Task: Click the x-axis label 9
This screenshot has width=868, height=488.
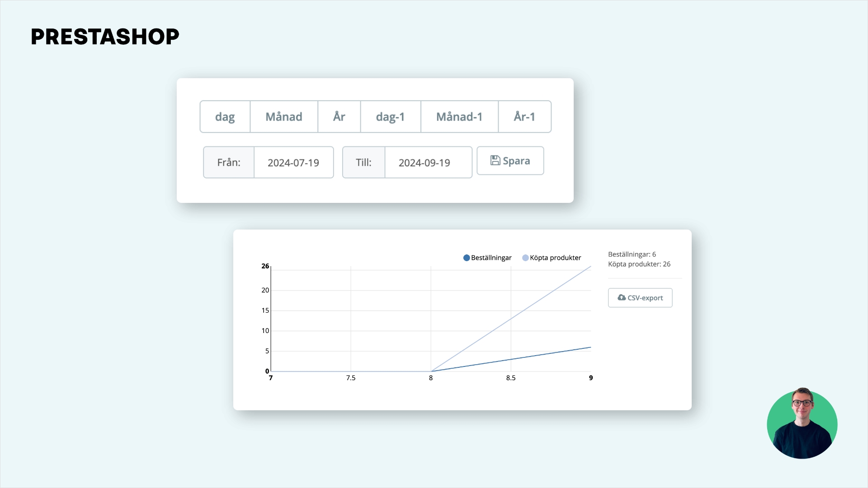Action: click(591, 378)
